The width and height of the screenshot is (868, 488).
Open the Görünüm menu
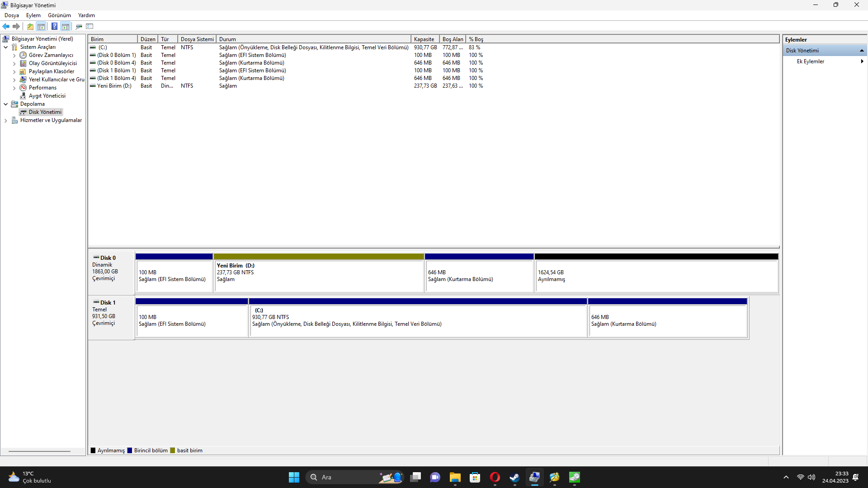[x=59, y=15]
